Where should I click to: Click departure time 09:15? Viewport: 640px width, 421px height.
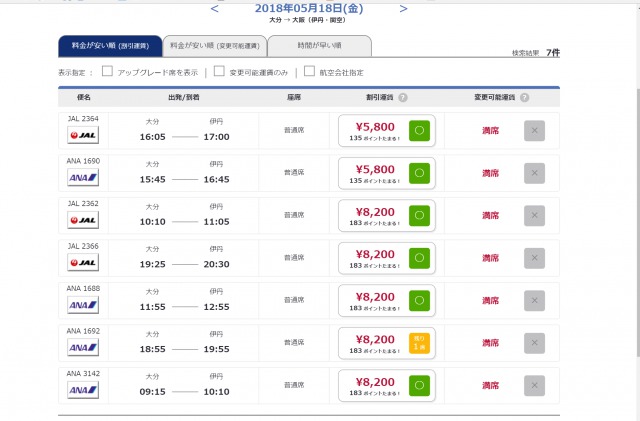pos(153,392)
